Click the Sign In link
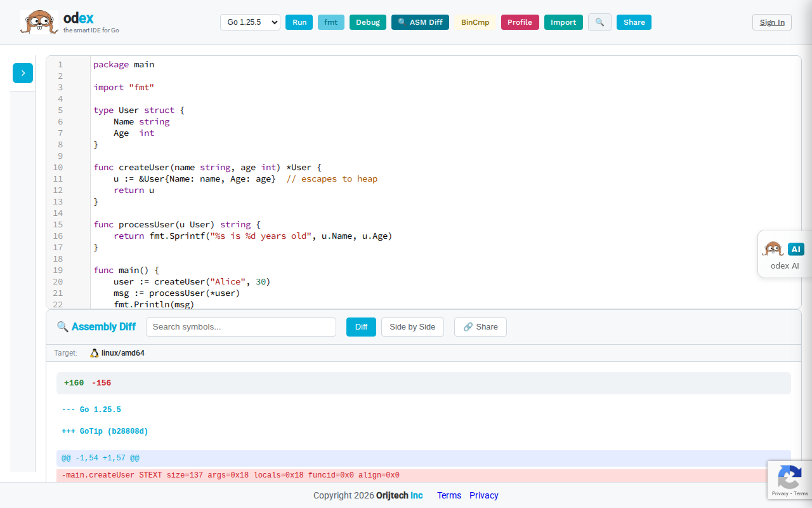The height and width of the screenshot is (508, 812). (x=771, y=22)
